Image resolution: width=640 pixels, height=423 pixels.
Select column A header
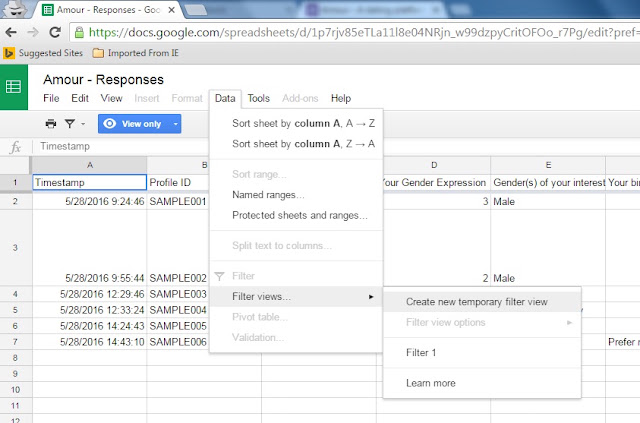[90, 165]
